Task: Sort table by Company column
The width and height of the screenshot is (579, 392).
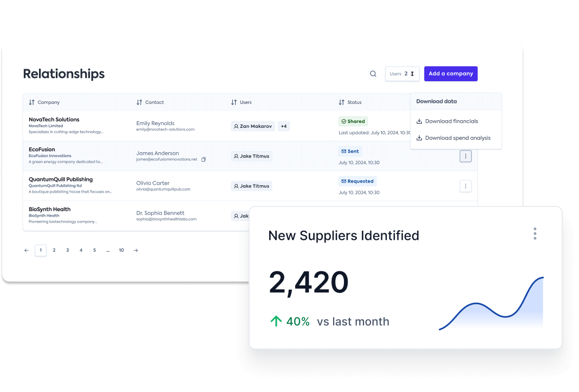Action: [x=44, y=102]
